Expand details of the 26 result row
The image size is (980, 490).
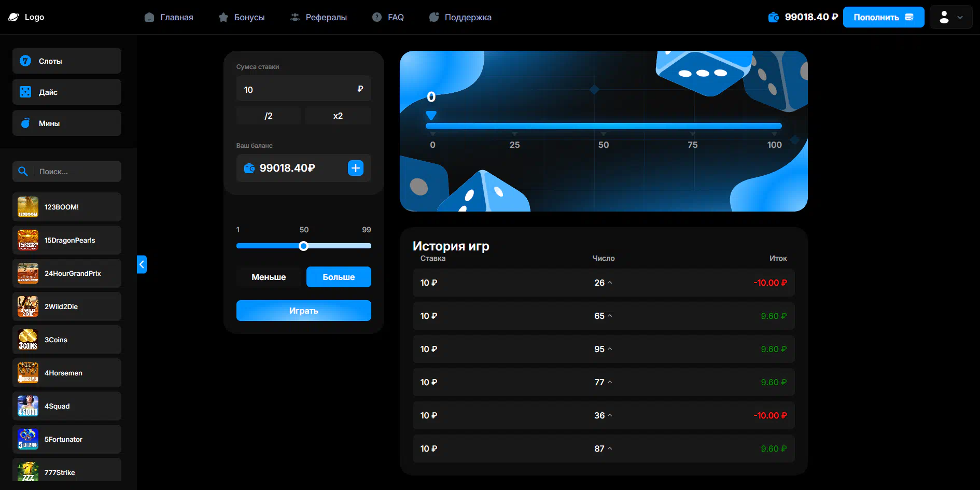pos(610,283)
